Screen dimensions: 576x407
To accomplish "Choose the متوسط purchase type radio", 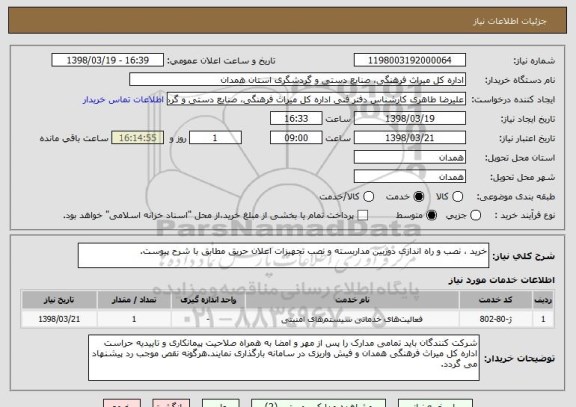I will point(432,216).
